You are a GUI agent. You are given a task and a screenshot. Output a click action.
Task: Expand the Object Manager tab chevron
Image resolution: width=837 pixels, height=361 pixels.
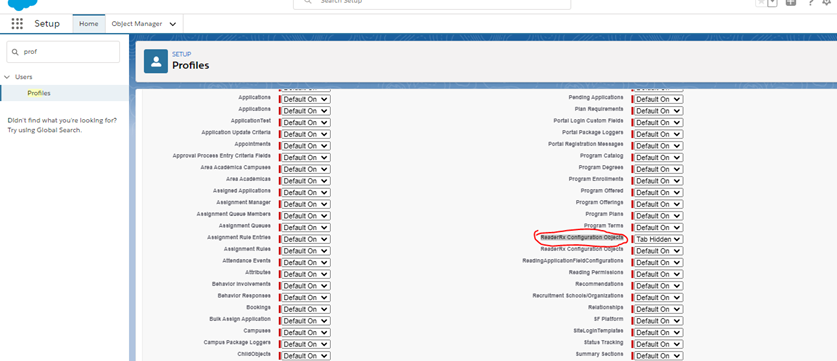(x=172, y=24)
